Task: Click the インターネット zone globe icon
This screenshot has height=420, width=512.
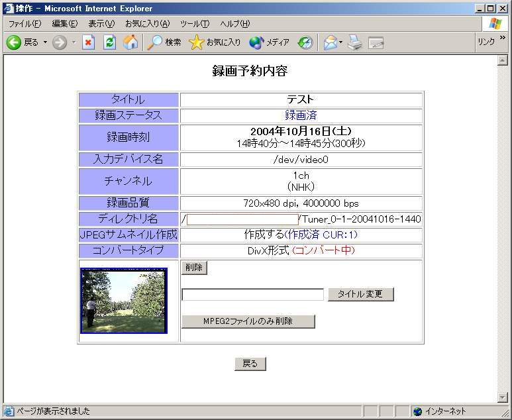Action: [418, 411]
